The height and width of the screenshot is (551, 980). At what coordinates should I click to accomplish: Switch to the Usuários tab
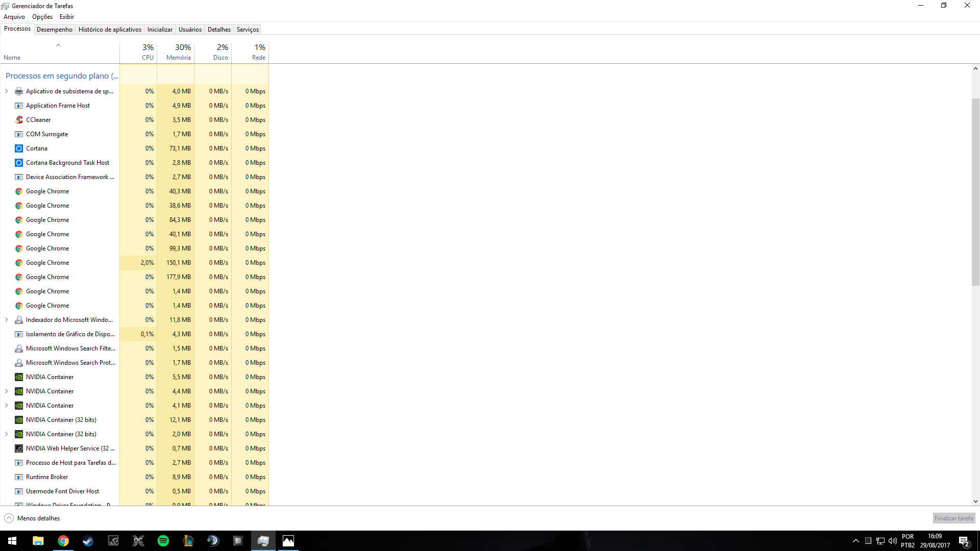click(x=190, y=30)
